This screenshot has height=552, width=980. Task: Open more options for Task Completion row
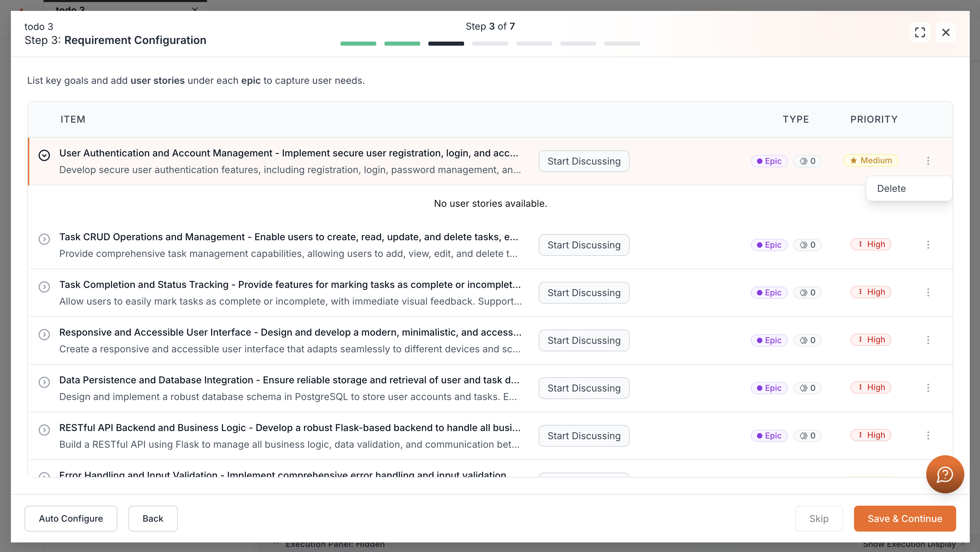pyautogui.click(x=928, y=292)
